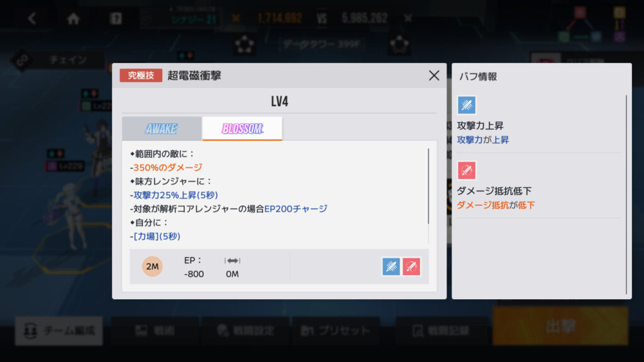Open the プリセット preset button
Image resolution: width=644 pixels, height=362 pixels.
point(335,331)
